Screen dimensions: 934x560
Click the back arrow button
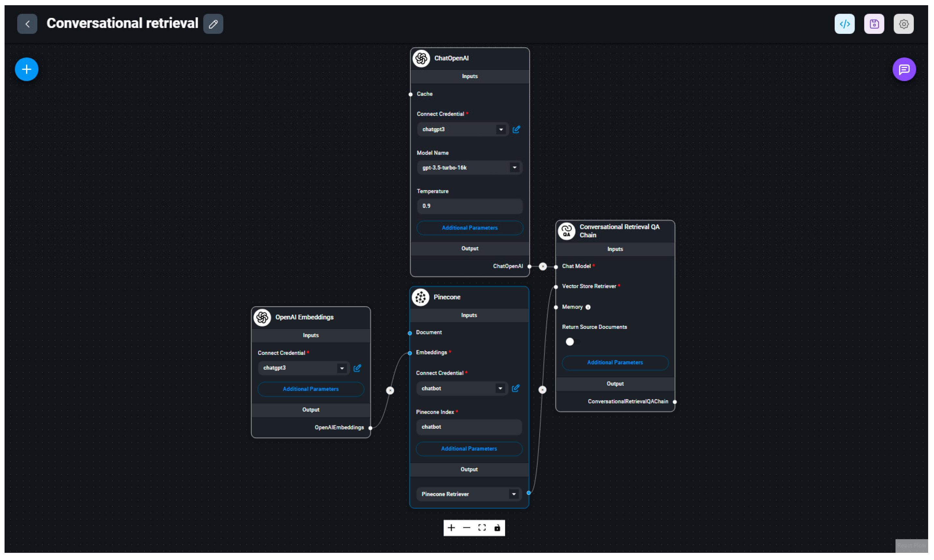click(x=27, y=24)
